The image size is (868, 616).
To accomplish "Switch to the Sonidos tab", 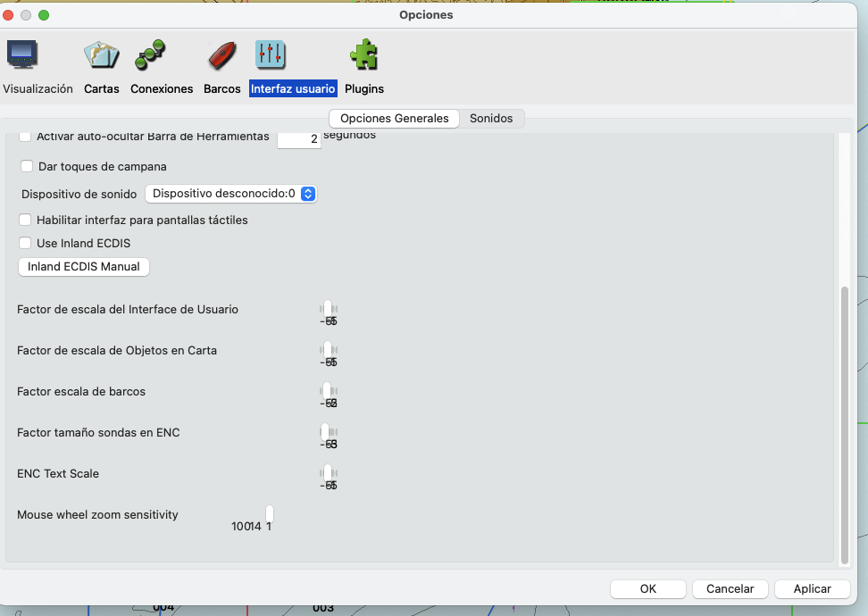I will (x=492, y=118).
